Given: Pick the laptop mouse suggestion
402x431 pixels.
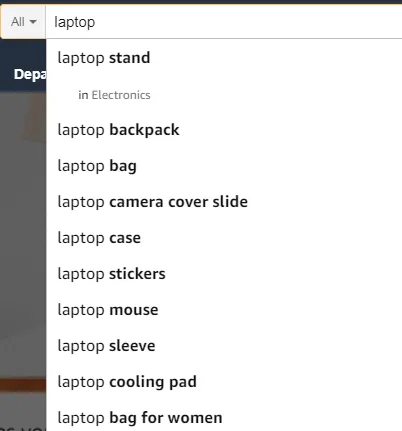Looking at the screenshot, I should tap(224, 310).
